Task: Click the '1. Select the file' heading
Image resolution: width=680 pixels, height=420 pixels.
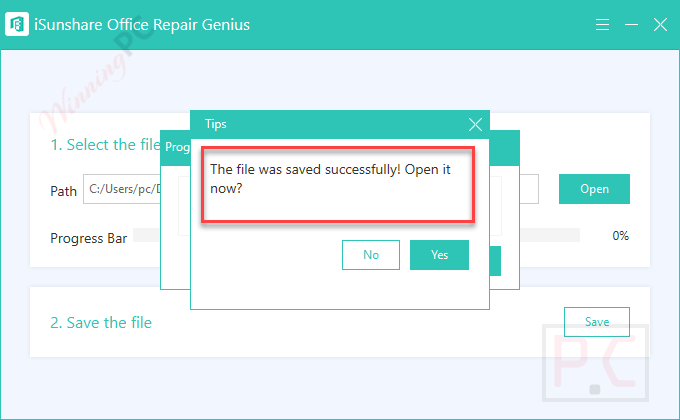Action: pyautogui.click(x=105, y=144)
